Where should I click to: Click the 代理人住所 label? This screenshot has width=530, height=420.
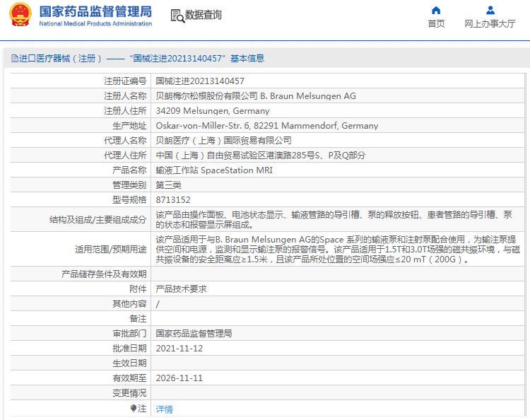125,156
